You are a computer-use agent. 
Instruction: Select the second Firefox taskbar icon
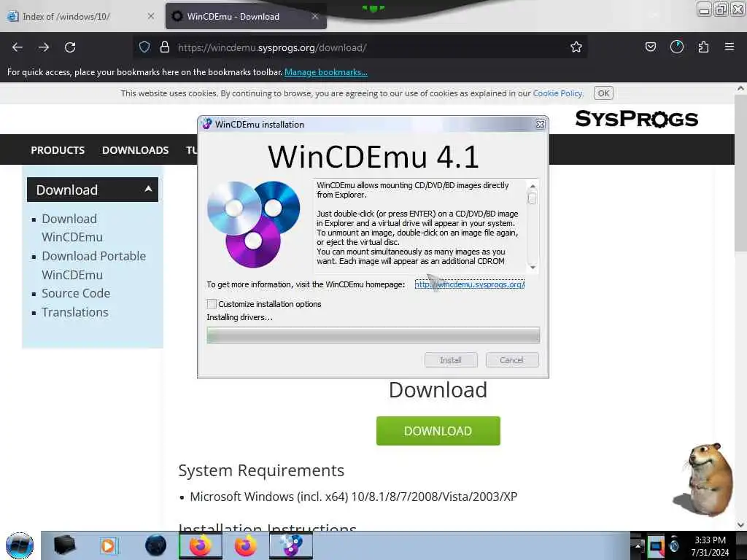[245, 545]
